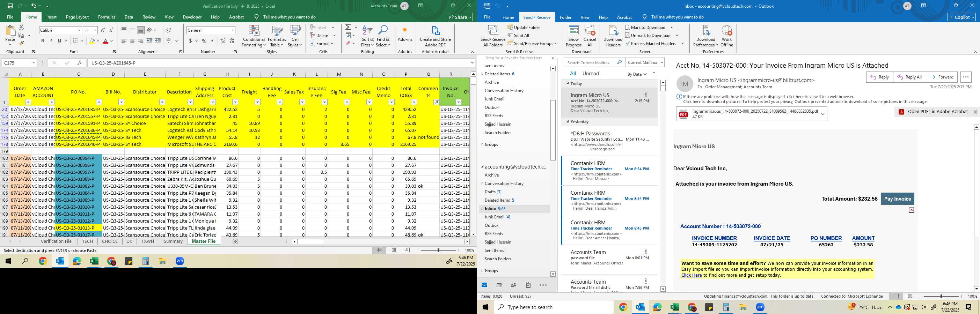Toggle Italic formatting in Excel
The height and width of the screenshot is (314, 980).
pyautogui.click(x=51, y=41)
